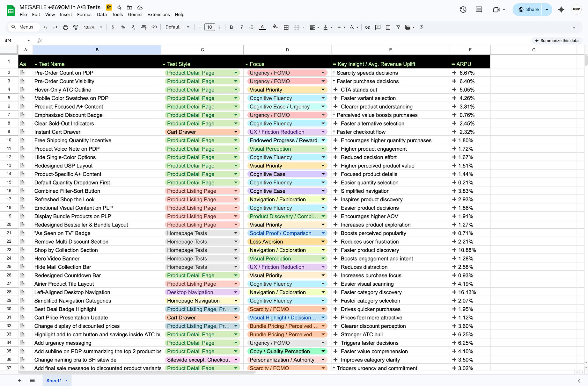Toggle bold formatting
The width and height of the screenshot is (588, 386).
tap(231, 27)
